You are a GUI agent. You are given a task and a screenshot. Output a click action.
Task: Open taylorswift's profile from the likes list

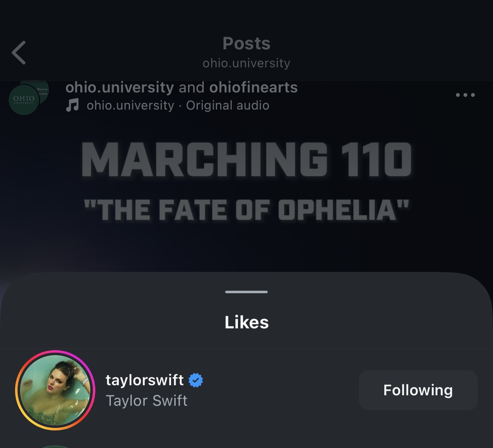pyautogui.click(x=144, y=380)
